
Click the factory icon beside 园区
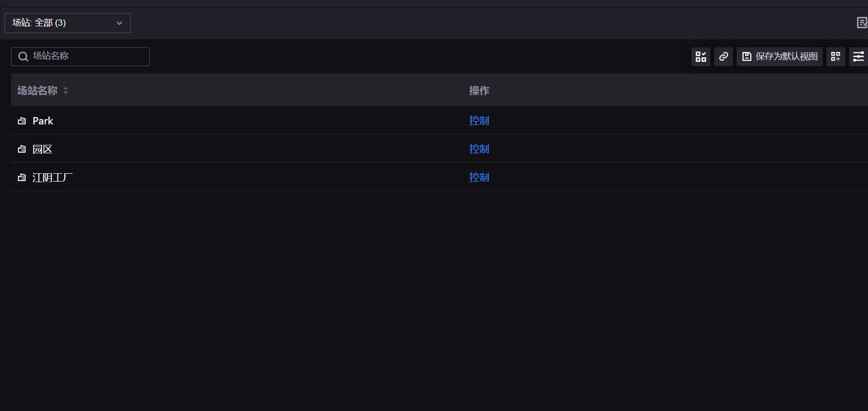(22, 149)
